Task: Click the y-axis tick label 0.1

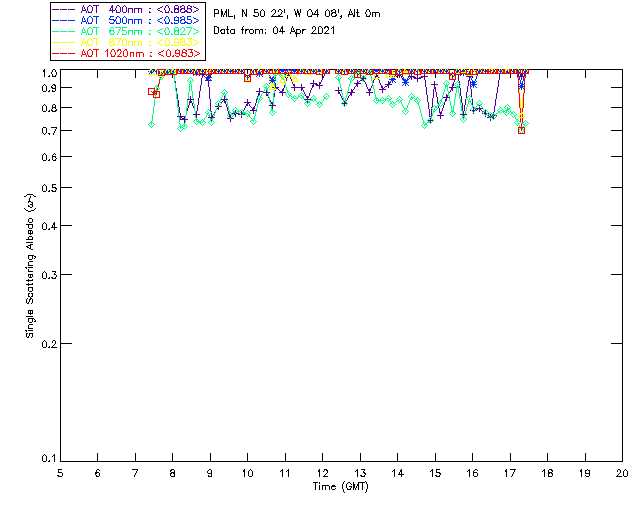Action: pyautogui.click(x=49, y=459)
